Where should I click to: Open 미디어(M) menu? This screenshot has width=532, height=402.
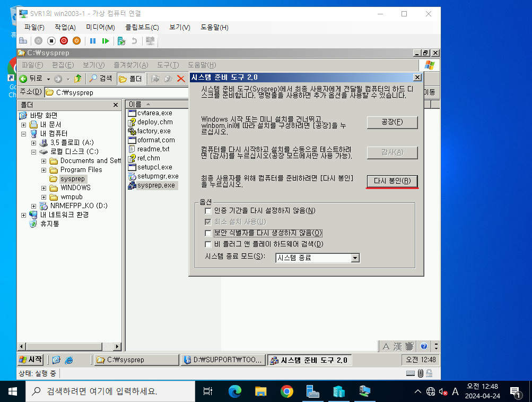tap(100, 28)
